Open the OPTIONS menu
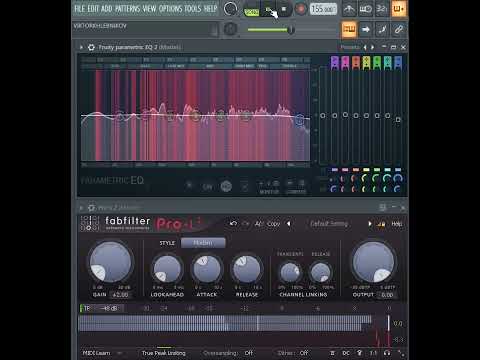480x360 pixels. pos(170,8)
